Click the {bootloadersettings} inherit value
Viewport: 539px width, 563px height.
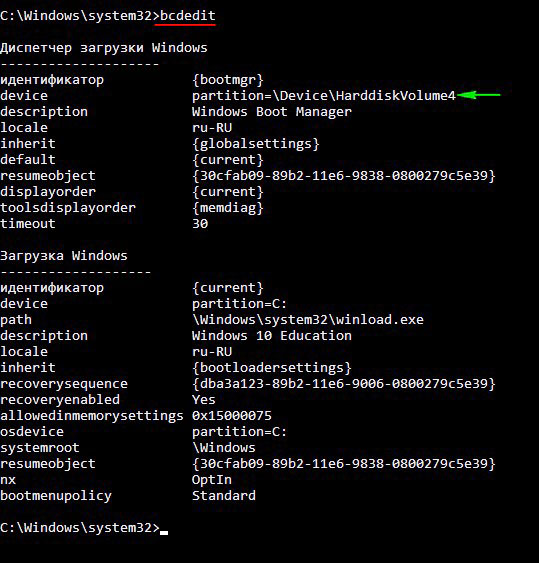point(271,368)
